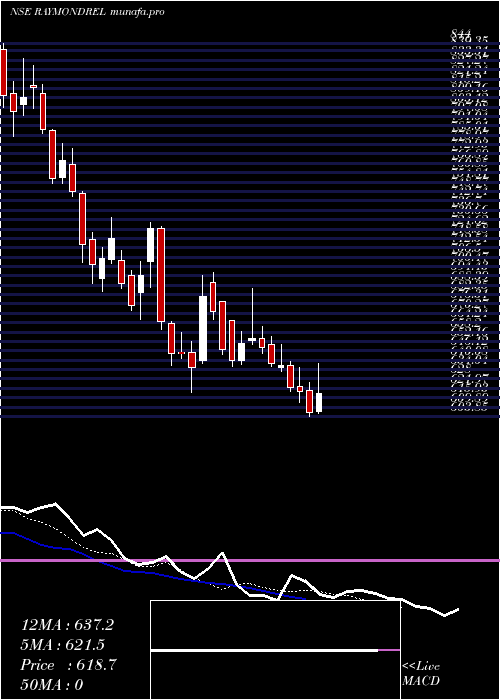Select the 5MA : 621.5 value
Image resolution: width=500 pixels, height=700 pixels.
coord(64,645)
